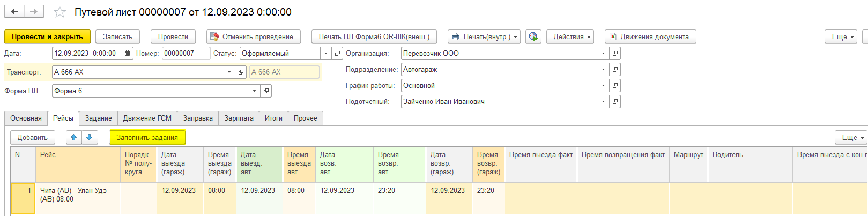868x216 pixels.
Task: Open the Транспорт item form icon
Action: coord(241,72)
